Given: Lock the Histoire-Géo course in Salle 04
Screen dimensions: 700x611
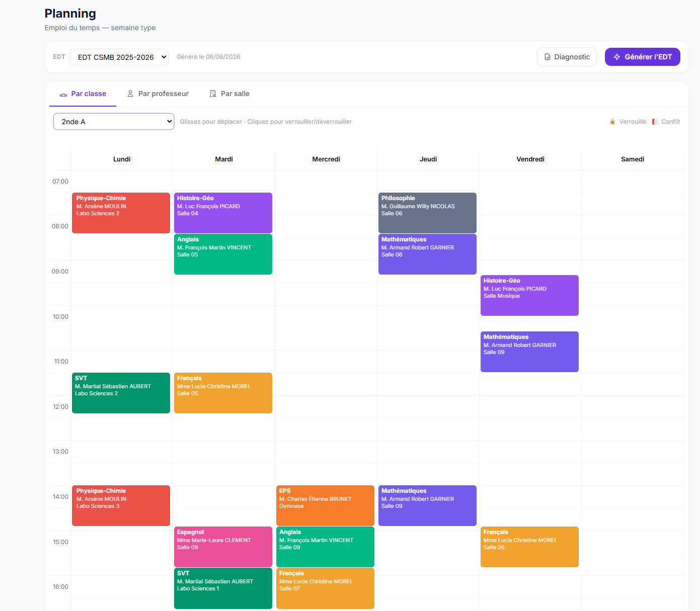Looking at the screenshot, I should click(223, 213).
